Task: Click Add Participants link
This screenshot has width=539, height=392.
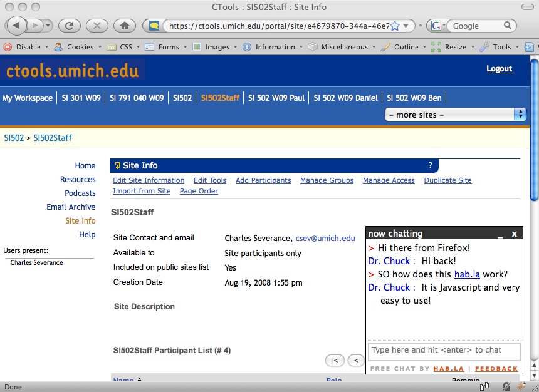Action: (x=263, y=180)
